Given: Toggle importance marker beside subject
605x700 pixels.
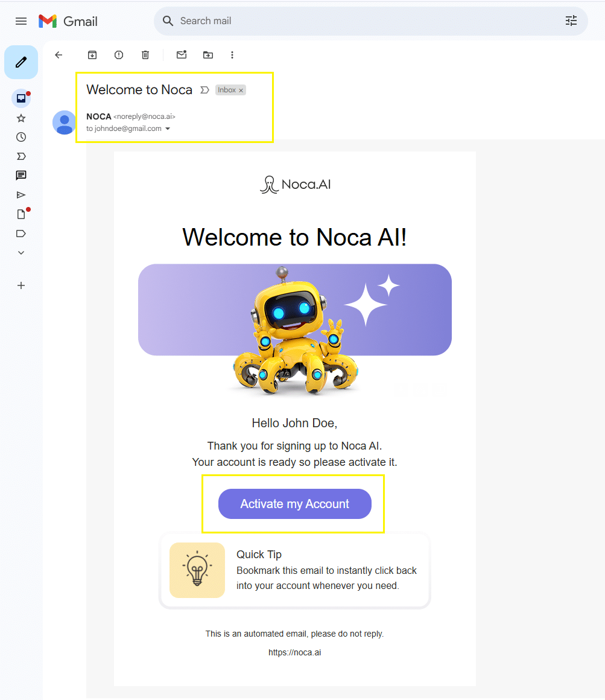Looking at the screenshot, I should coord(205,90).
